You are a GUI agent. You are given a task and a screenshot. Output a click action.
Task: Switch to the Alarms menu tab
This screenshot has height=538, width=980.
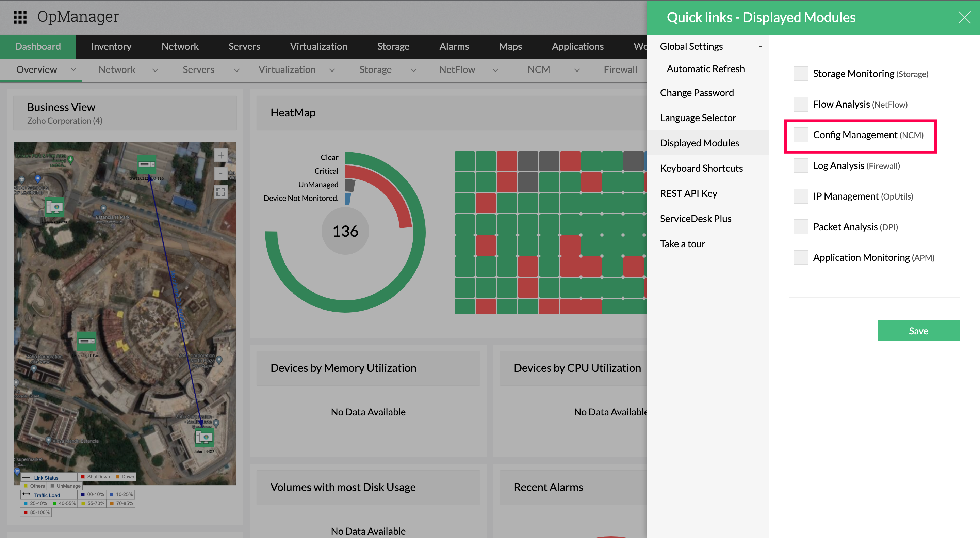point(454,46)
